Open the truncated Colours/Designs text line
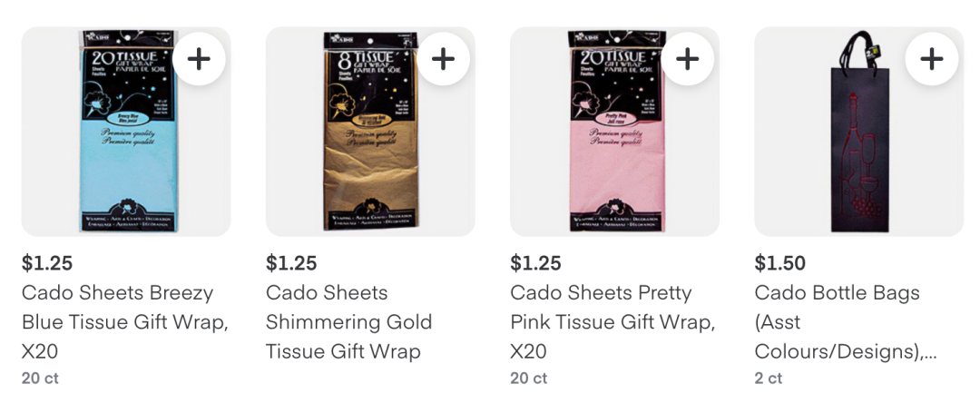This screenshot has height=413, width=980. (x=846, y=352)
